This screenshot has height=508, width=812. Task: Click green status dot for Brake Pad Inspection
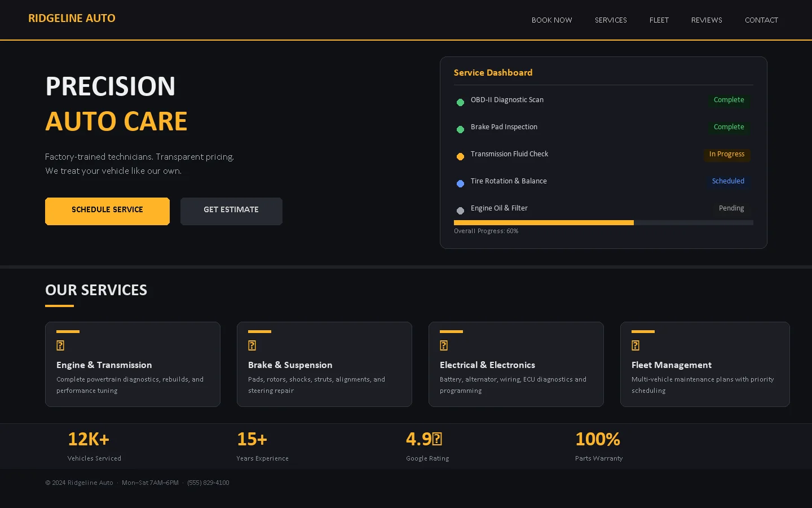tap(460, 129)
